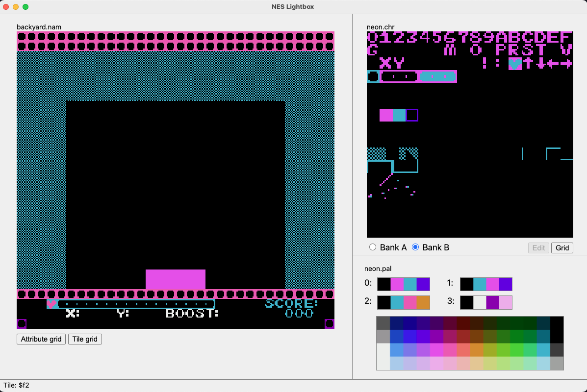
Task: Select the up arrow tile in neon.chr
Action: point(527,63)
